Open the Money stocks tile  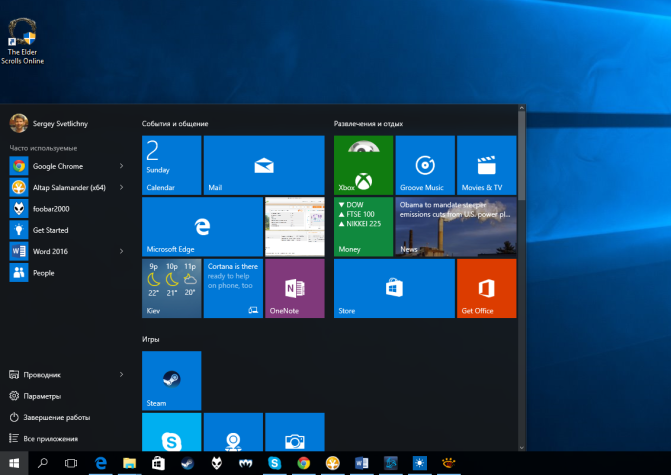[363, 227]
